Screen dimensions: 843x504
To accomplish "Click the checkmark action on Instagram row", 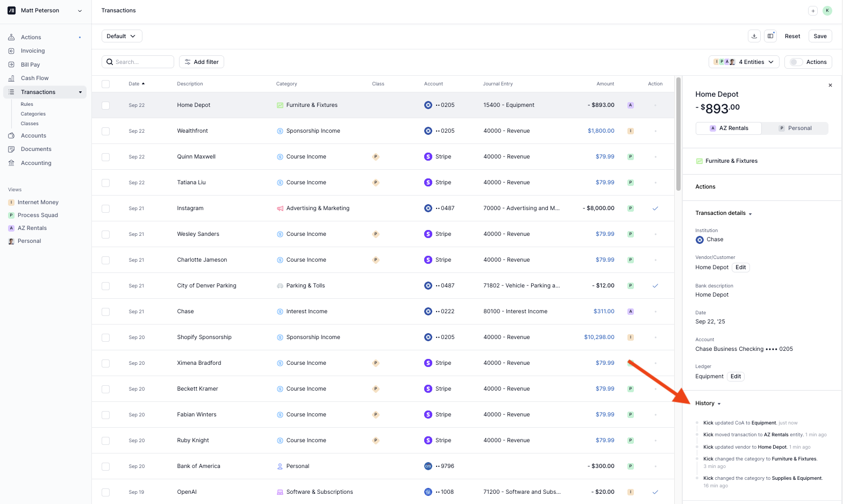I will coord(655,208).
